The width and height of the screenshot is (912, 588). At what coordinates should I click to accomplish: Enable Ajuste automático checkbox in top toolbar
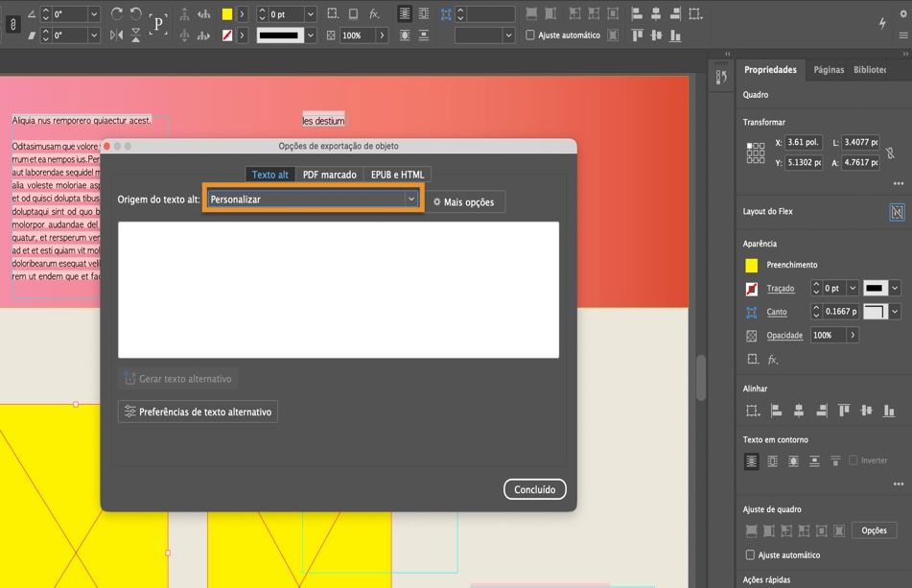(530, 35)
